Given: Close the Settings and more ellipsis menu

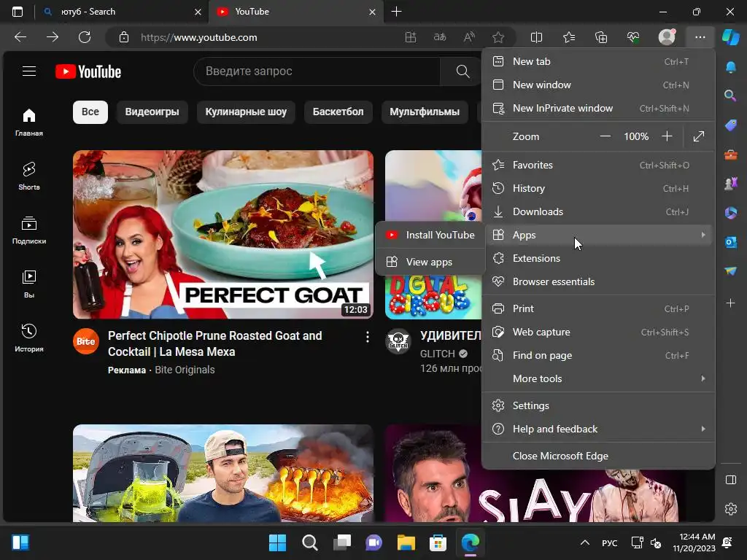Looking at the screenshot, I should pyautogui.click(x=700, y=37).
